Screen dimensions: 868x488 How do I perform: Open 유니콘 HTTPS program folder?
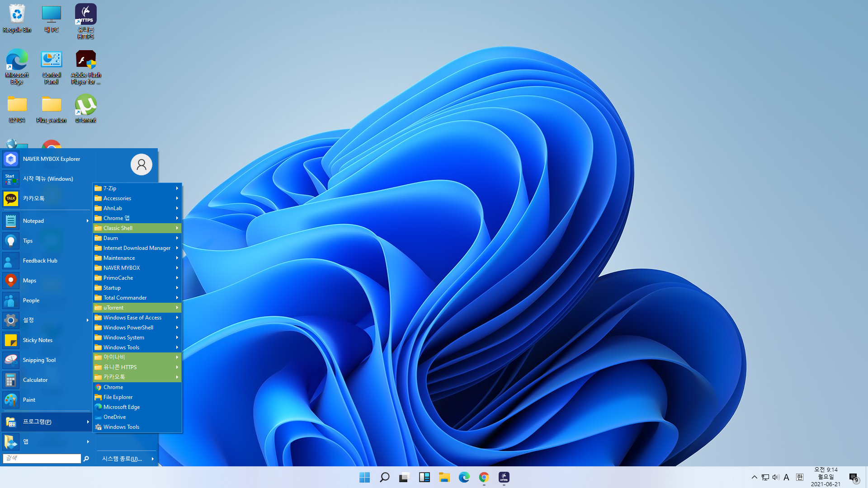coord(137,367)
